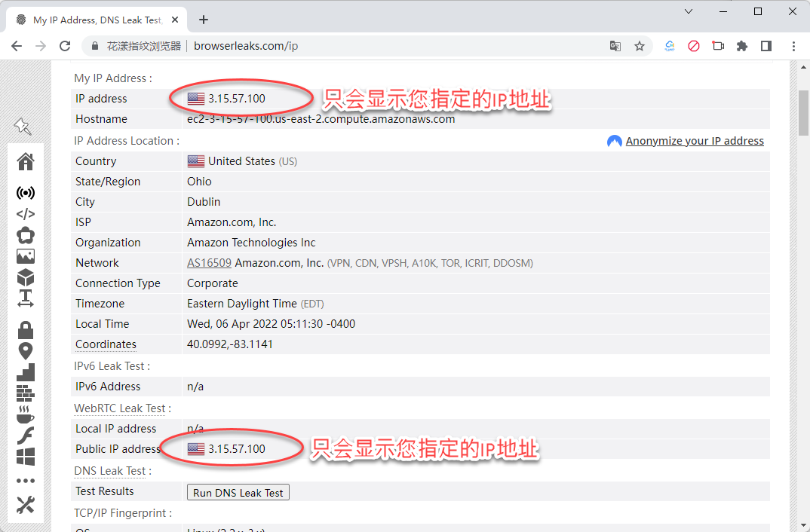Open the Geolocation API map-pin icon
810x532 pixels.
26,351
